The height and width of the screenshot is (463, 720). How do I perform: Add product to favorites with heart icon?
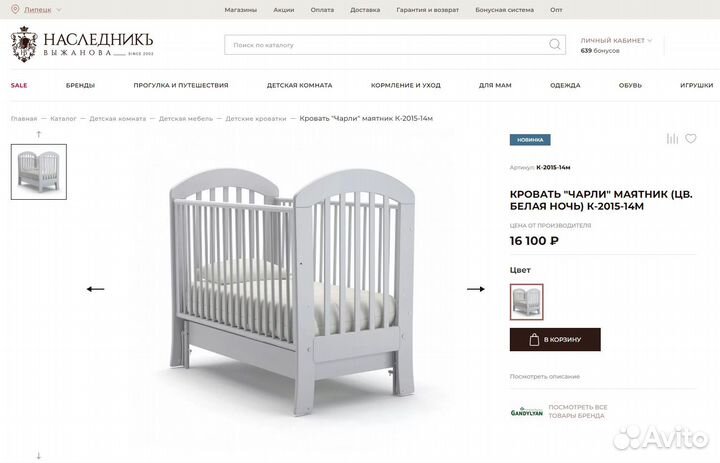coord(691,138)
